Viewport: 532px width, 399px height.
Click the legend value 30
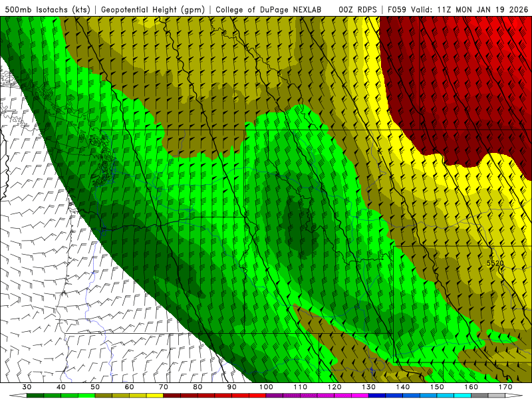pyautogui.click(x=27, y=387)
